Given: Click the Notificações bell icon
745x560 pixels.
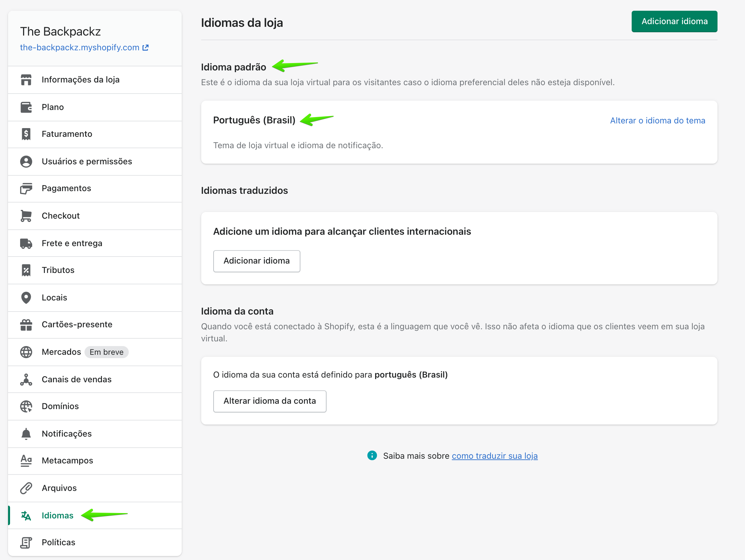Looking at the screenshot, I should [x=26, y=434].
